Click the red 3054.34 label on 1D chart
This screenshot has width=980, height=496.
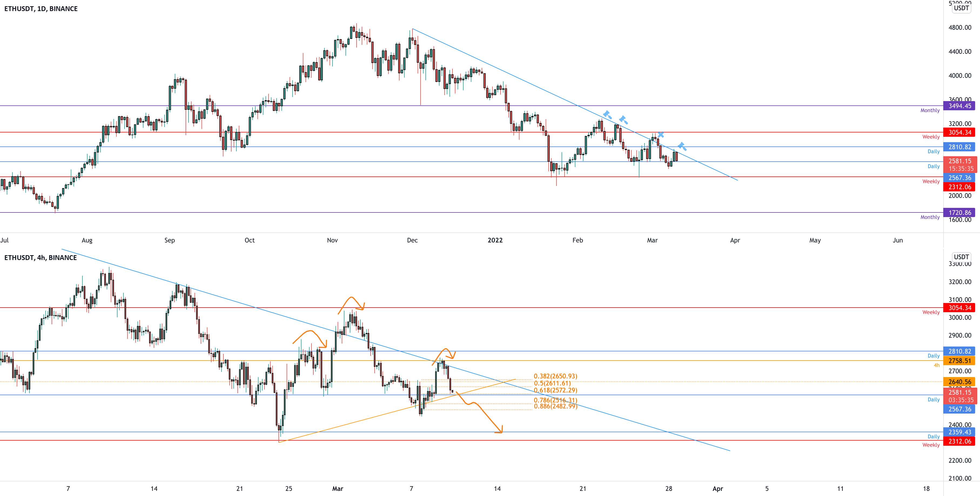click(959, 132)
